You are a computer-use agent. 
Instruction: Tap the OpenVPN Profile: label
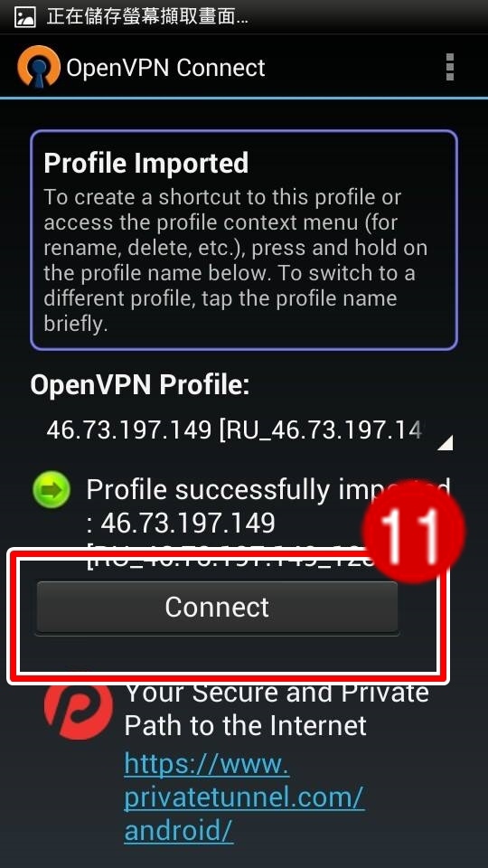tap(140, 385)
